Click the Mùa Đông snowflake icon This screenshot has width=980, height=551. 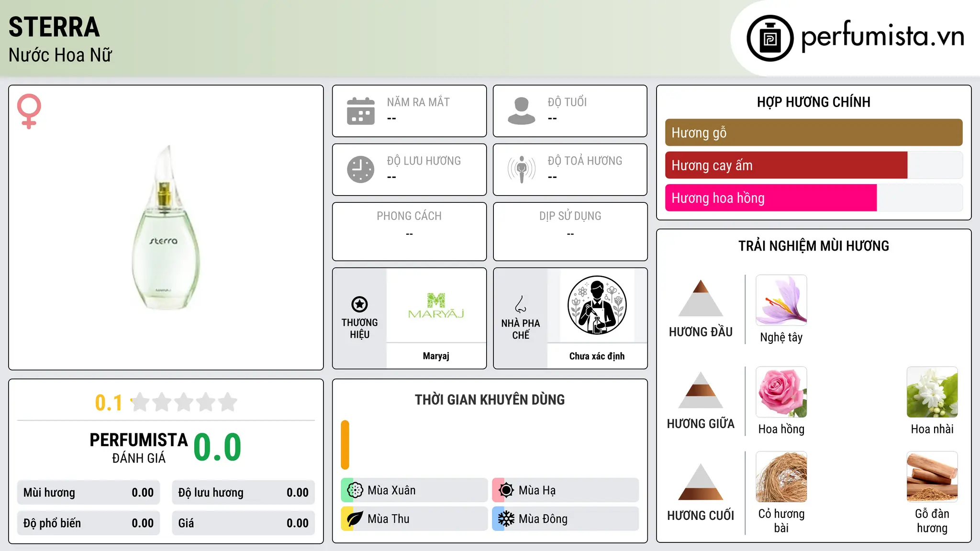pos(506,519)
